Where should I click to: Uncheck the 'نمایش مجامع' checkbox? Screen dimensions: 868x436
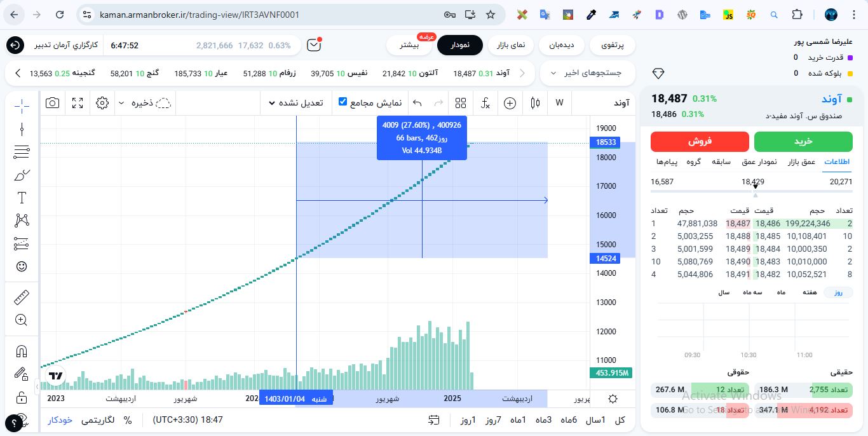click(343, 102)
